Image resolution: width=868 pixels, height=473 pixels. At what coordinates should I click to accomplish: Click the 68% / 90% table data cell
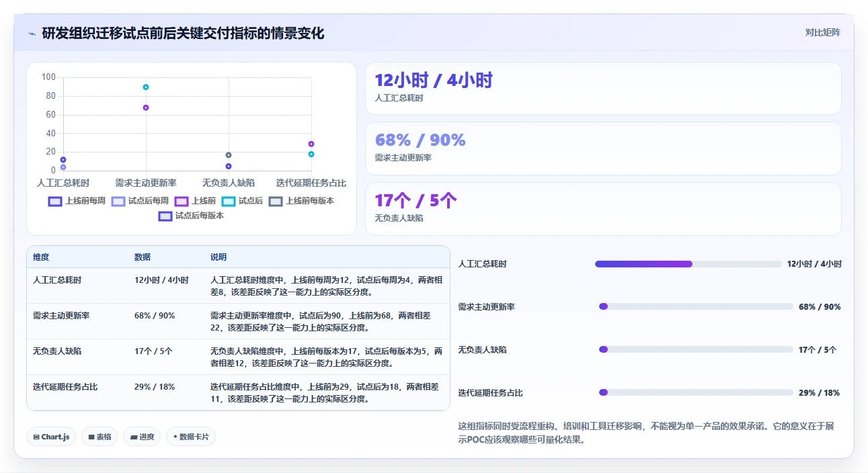point(155,316)
